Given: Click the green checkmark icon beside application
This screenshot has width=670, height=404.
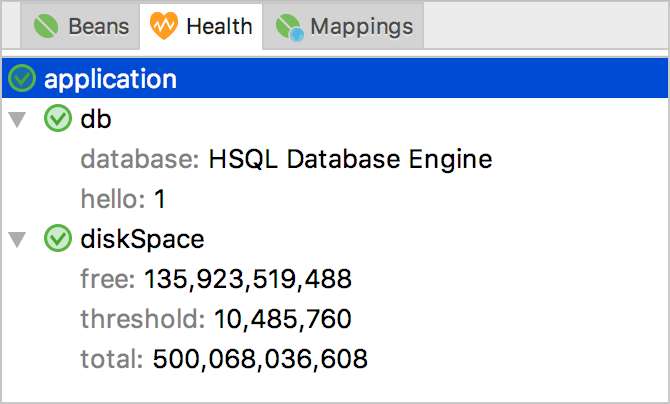Looking at the screenshot, I should (22, 79).
